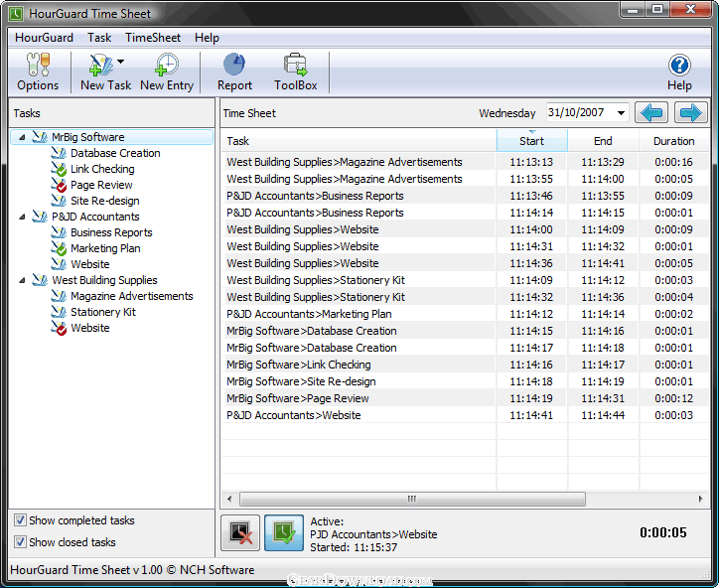Viewport: 719px width, 588px height.
Task: Open the Task menu
Action: (99, 38)
